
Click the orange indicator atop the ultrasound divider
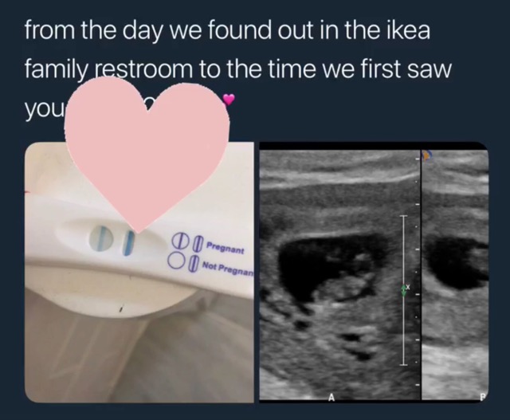[426, 155]
